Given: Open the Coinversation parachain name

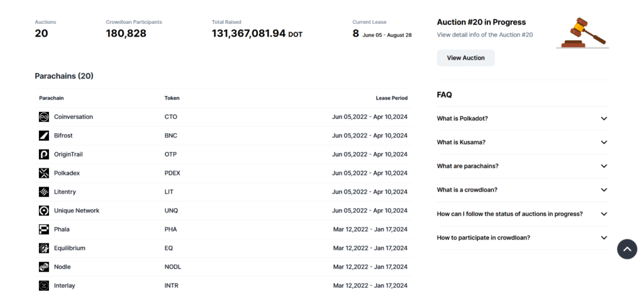Looking at the screenshot, I should 74,117.
